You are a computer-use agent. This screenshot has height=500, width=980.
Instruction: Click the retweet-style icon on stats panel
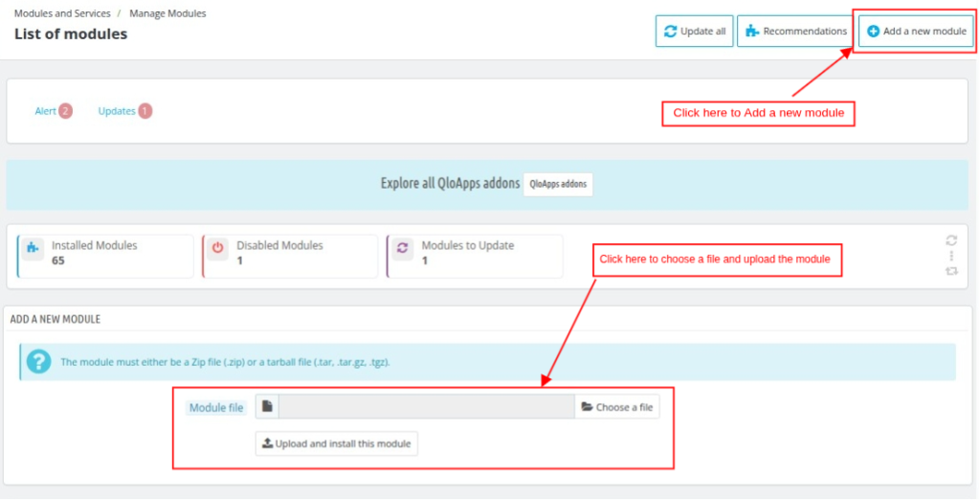pyautogui.click(x=951, y=272)
